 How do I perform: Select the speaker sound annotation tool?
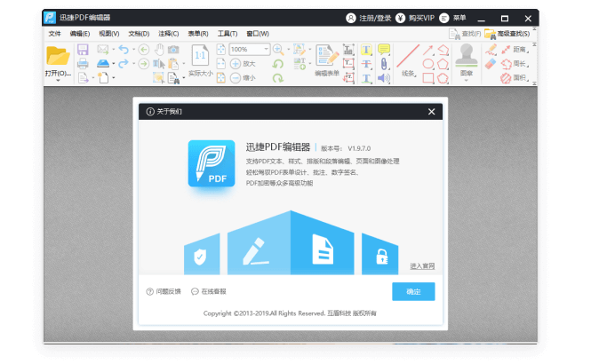click(x=384, y=78)
